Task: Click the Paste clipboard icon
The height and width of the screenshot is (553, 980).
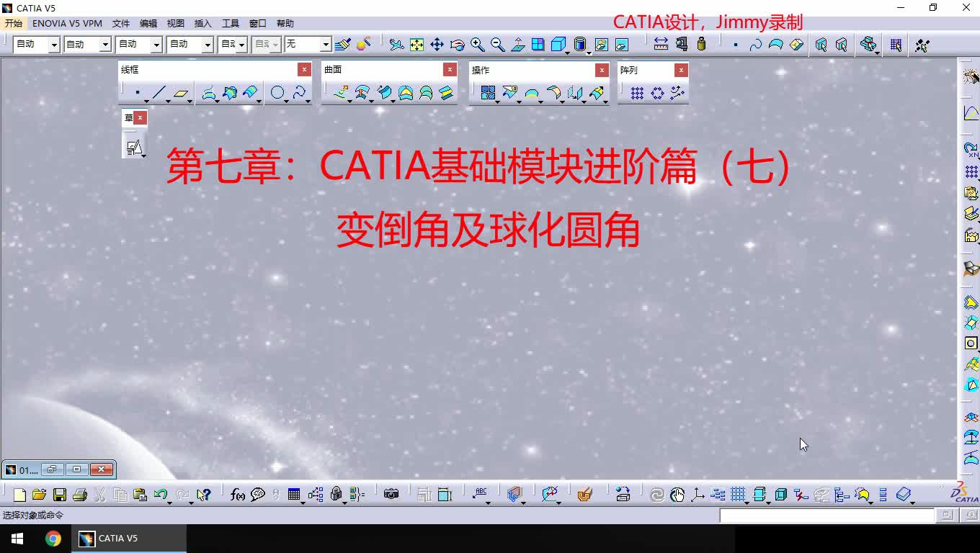Action: click(141, 495)
